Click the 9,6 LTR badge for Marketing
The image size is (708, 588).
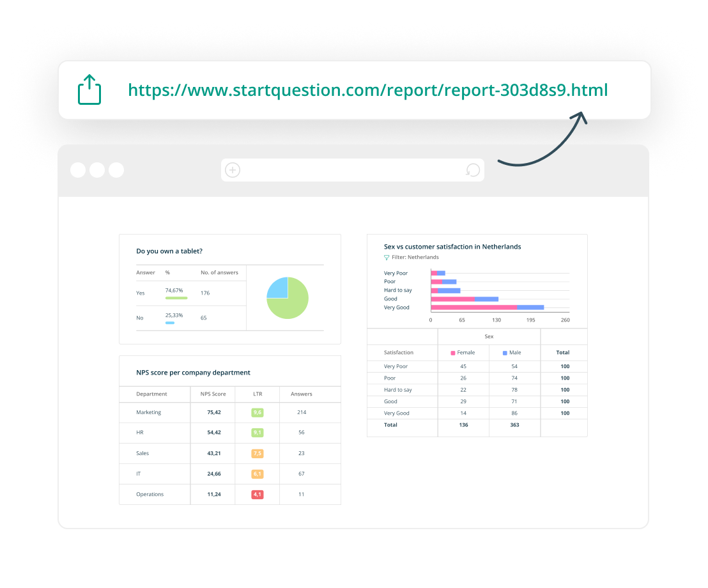258,412
